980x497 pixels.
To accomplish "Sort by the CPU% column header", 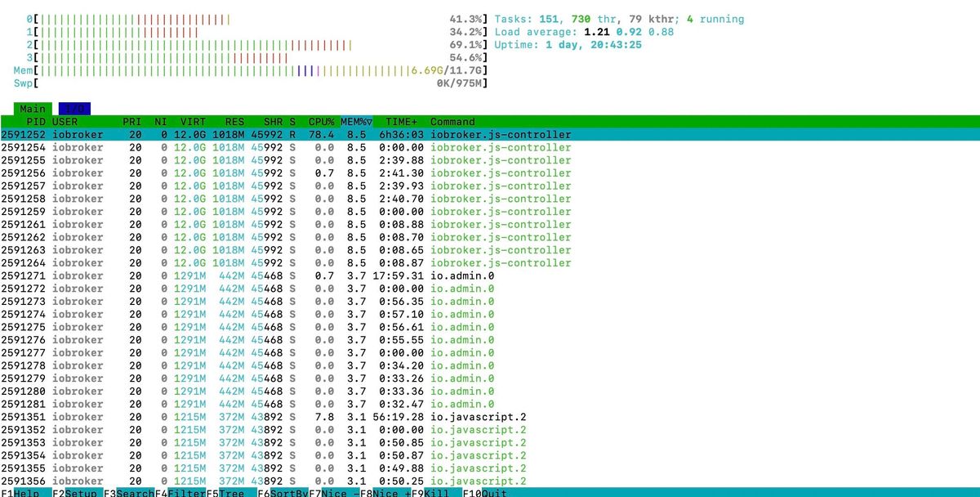I will (x=322, y=122).
